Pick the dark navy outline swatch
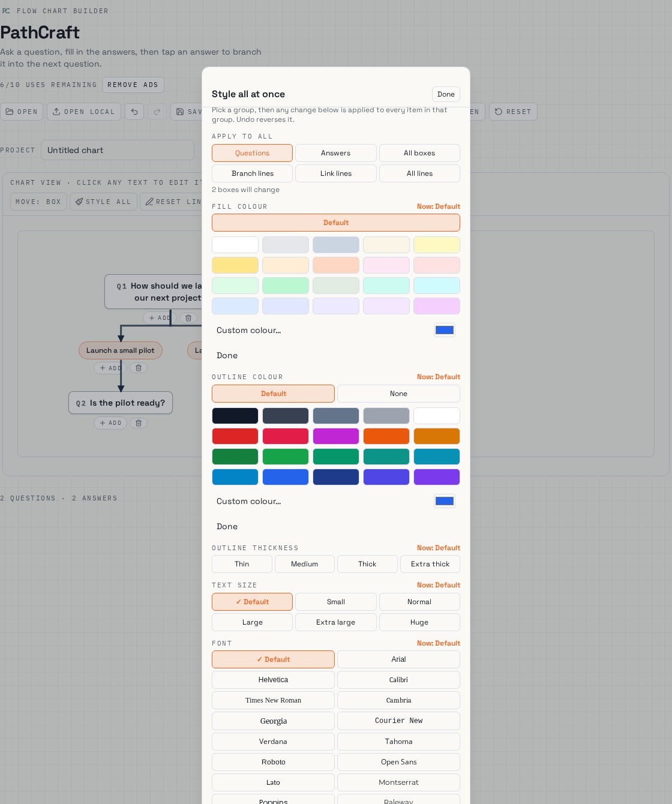 (235, 416)
